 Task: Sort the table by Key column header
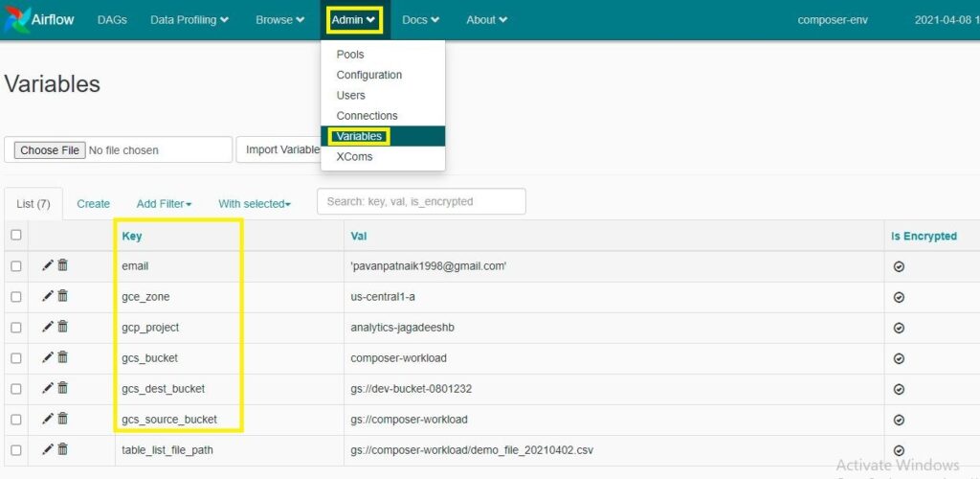tap(132, 236)
